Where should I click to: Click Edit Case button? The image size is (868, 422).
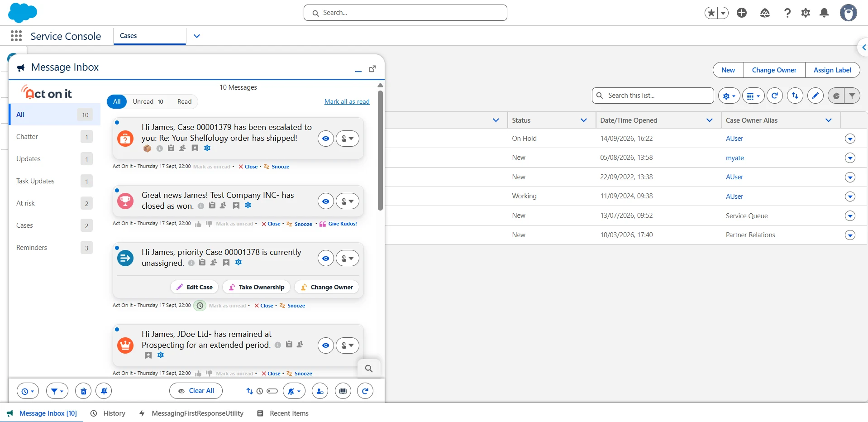[195, 287]
